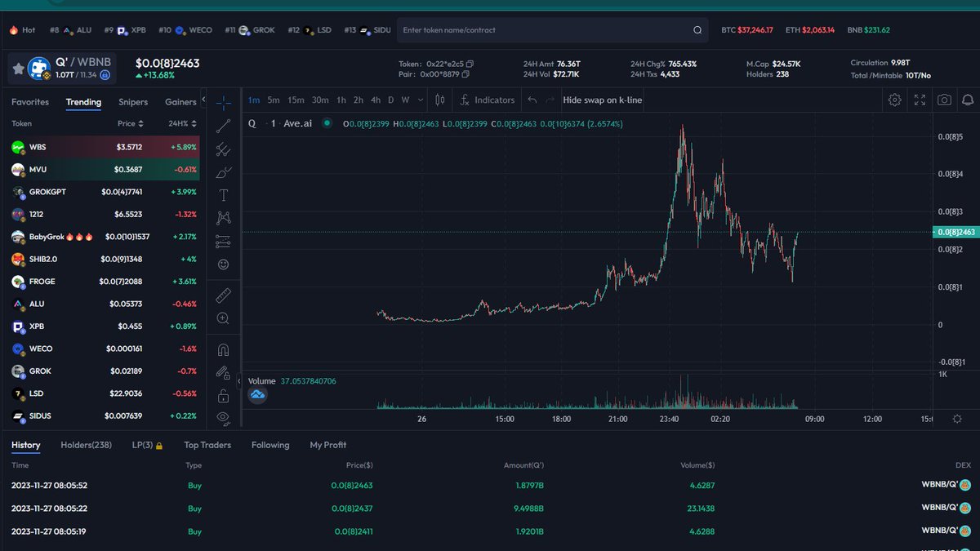The width and height of the screenshot is (980, 551).
Task: Select the ruler measure tool
Action: (224, 295)
